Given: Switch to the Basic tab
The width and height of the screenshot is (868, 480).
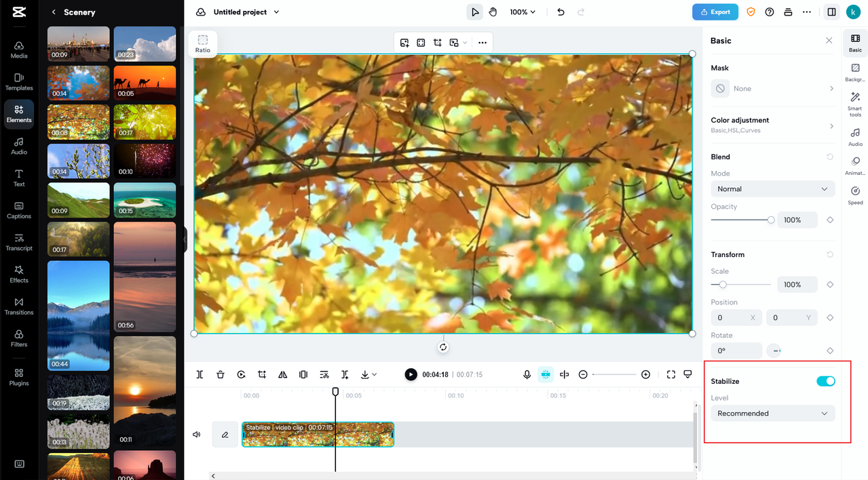Looking at the screenshot, I should (855, 43).
